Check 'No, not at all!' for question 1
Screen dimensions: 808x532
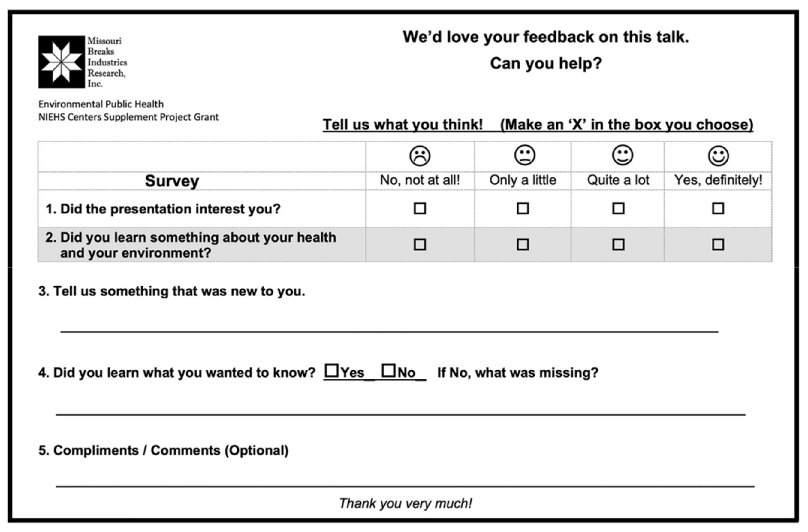[x=420, y=208]
